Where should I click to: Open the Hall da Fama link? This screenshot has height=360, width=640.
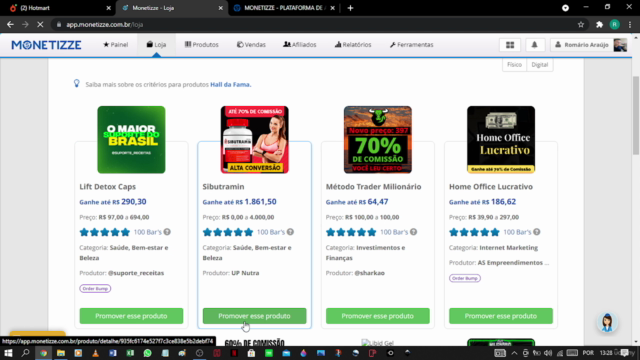point(231,84)
